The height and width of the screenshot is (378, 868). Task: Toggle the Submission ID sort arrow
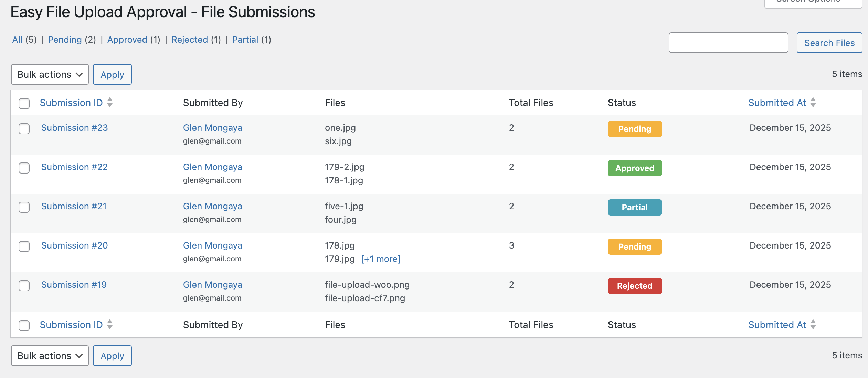click(110, 103)
